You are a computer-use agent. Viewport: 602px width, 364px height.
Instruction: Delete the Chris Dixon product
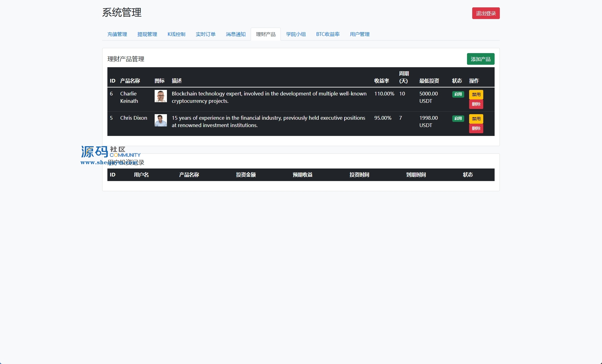pos(476,128)
